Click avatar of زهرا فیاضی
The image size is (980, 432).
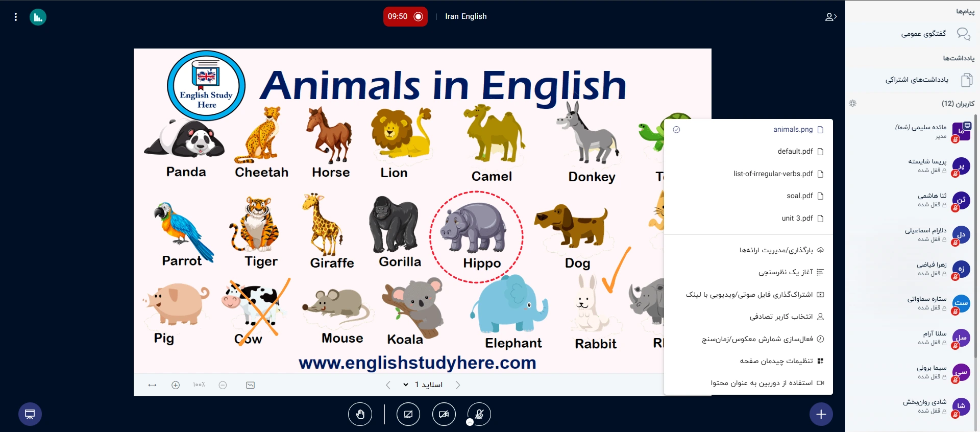click(x=961, y=269)
